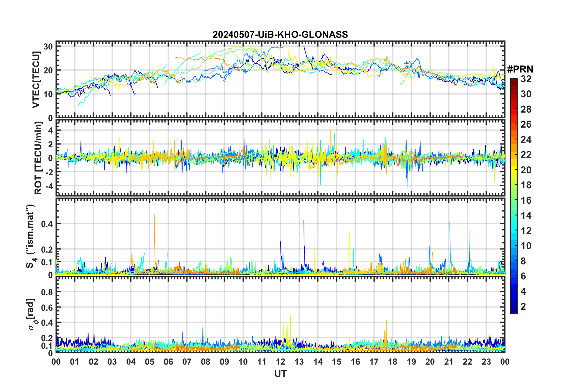Click the 06 tick label on the UT axis

point(168,362)
